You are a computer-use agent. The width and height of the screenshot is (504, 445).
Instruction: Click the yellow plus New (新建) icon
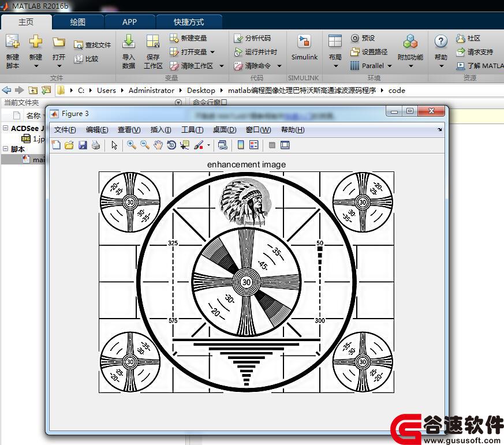(x=35, y=42)
